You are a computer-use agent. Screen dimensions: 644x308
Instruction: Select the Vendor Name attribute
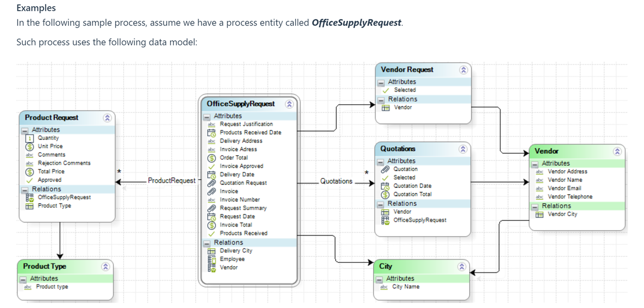click(x=565, y=180)
